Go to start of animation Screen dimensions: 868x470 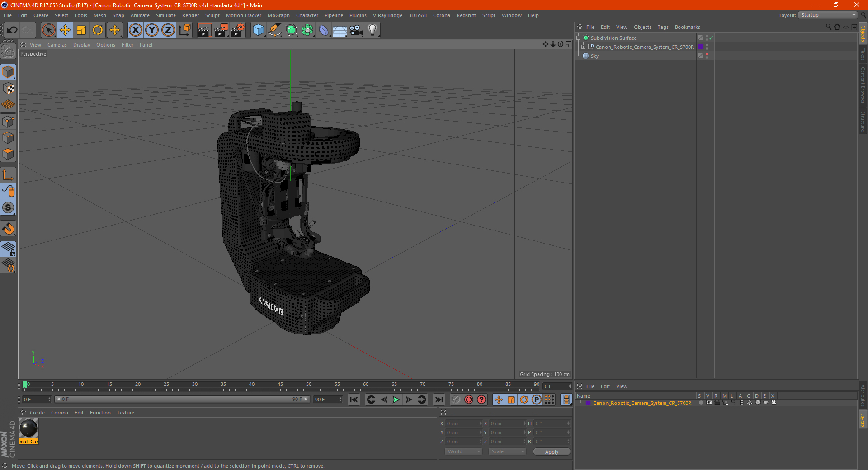pyautogui.click(x=354, y=399)
